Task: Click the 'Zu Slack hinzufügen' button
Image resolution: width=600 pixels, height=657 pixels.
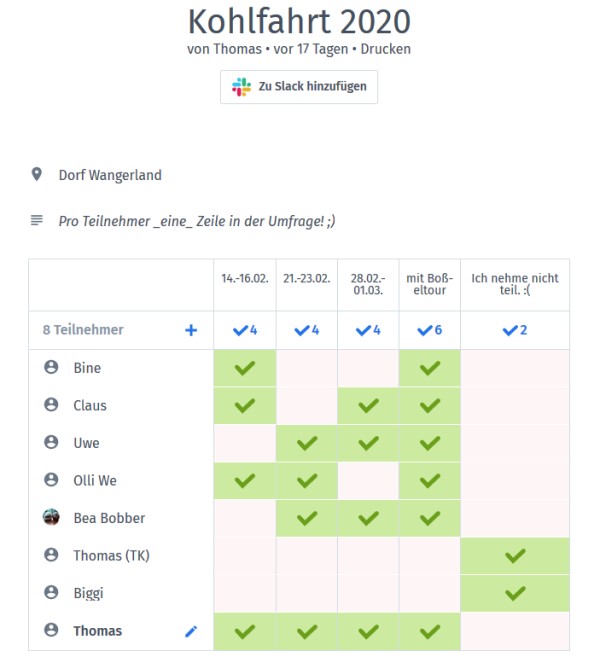Action: click(299, 87)
